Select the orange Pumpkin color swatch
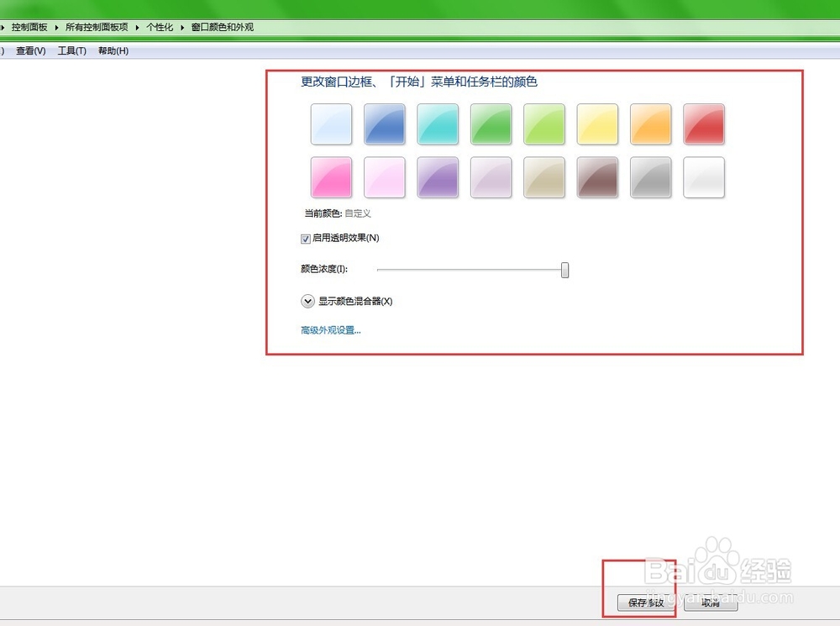 (x=650, y=124)
